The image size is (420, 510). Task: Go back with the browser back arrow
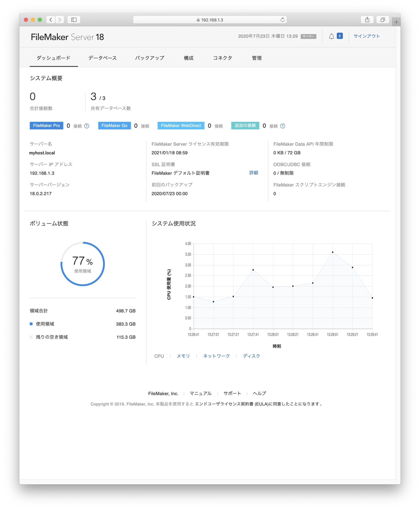pyautogui.click(x=51, y=20)
